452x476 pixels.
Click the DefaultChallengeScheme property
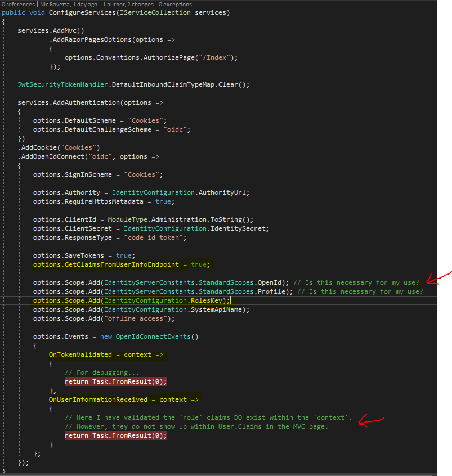click(108, 129)
